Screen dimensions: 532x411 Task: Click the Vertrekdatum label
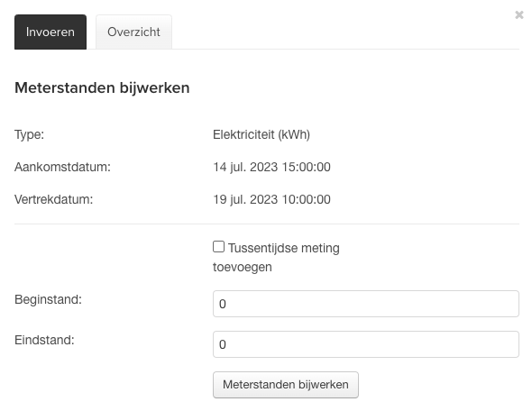[x=53, y=199]
